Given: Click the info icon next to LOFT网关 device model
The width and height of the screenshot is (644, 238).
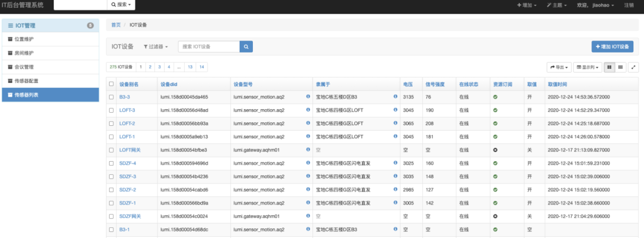Looking at the screenshot, I should click(x=308, y=150).
